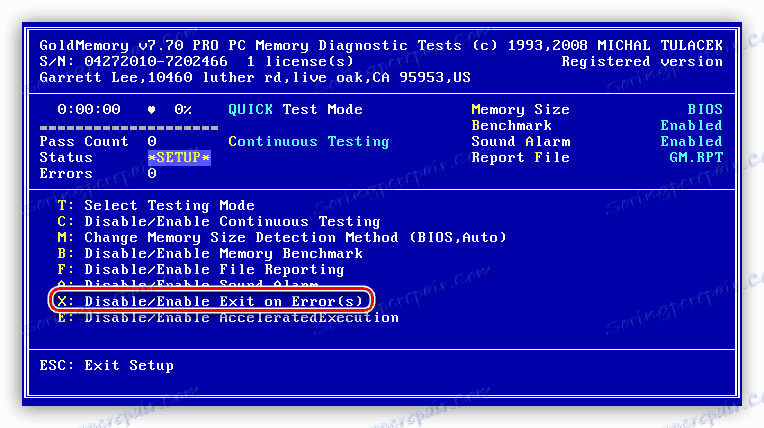Screen dimensions: 764x428
Task: Click the 'Status' label
Action: click(x=66, y=157)
